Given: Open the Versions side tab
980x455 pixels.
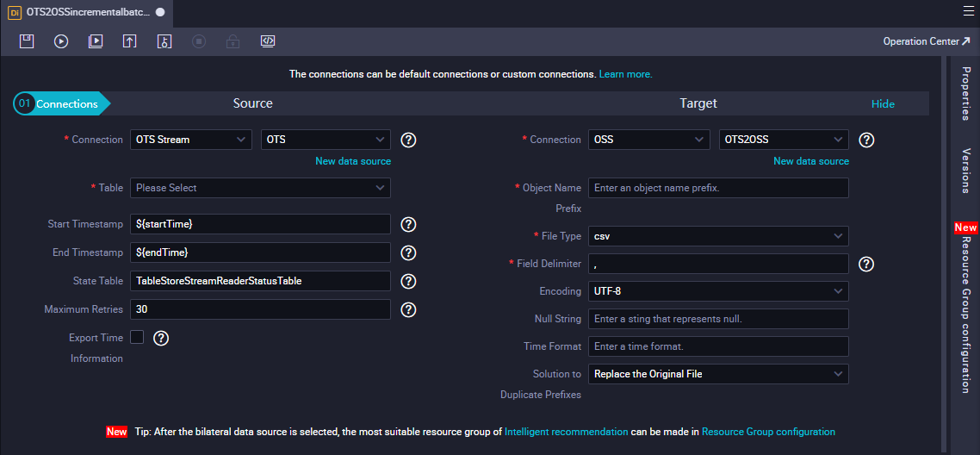Looking at the screenshot, I should coord(966,171).
